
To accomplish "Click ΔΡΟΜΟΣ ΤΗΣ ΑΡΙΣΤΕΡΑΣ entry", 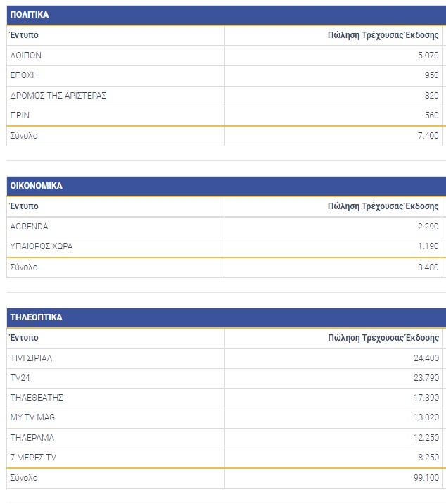I will click(x=58, y=96).
